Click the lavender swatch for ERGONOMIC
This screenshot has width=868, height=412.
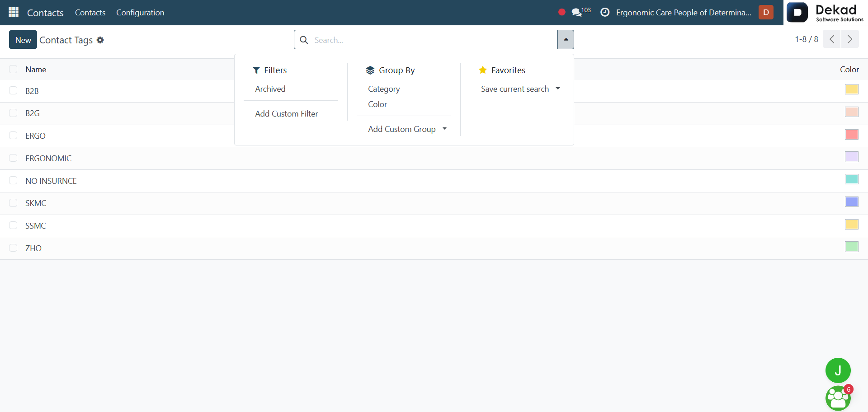(852, 157)
